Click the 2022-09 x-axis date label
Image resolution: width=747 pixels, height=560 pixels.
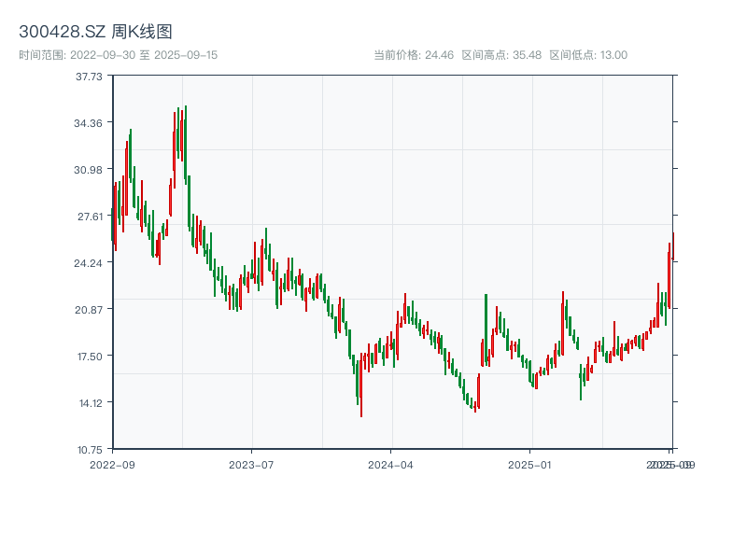pyautogui.click(x=112, y=464)
